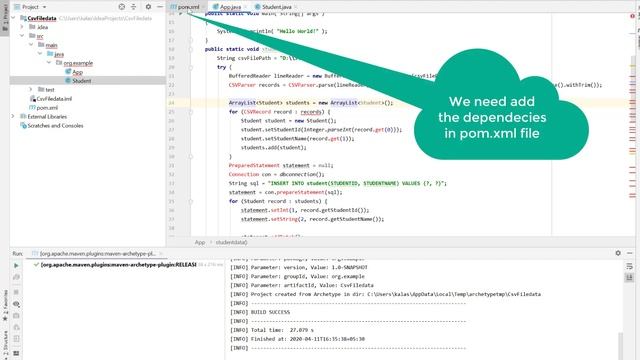Viewport: 640px width, 360px height.
Task: Collapse the main folder
Action: point(31,45)
